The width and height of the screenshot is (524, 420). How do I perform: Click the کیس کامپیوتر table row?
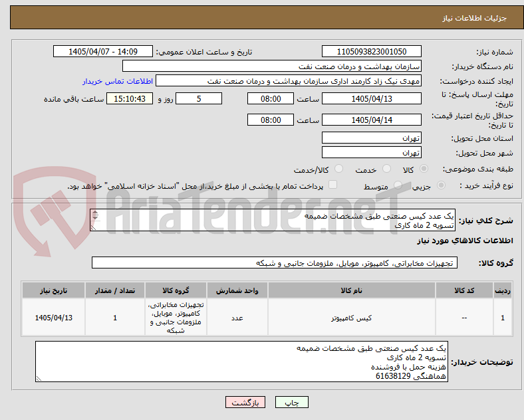[267, 318]
